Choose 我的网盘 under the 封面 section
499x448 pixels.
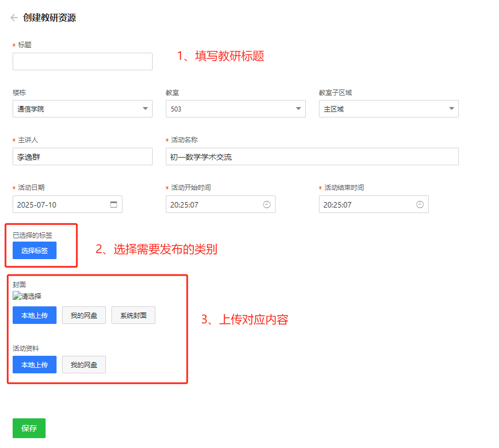point(84,315)
